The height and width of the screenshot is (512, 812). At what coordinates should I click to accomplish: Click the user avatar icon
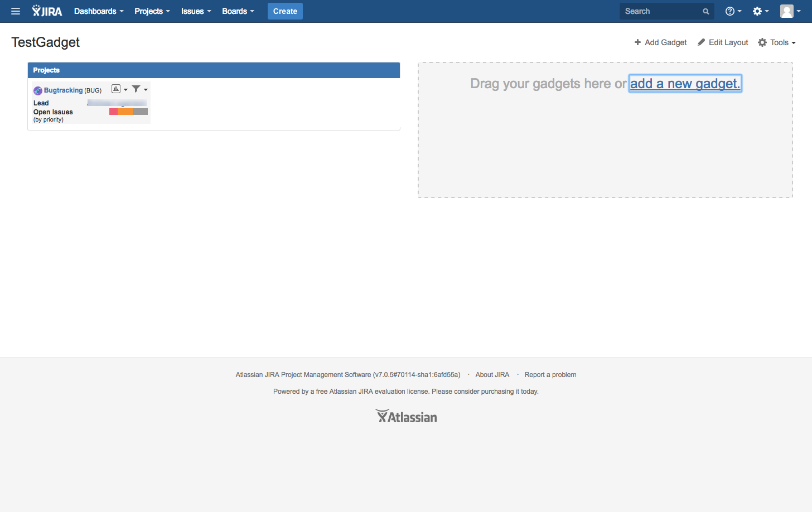(x=787, y=11)
